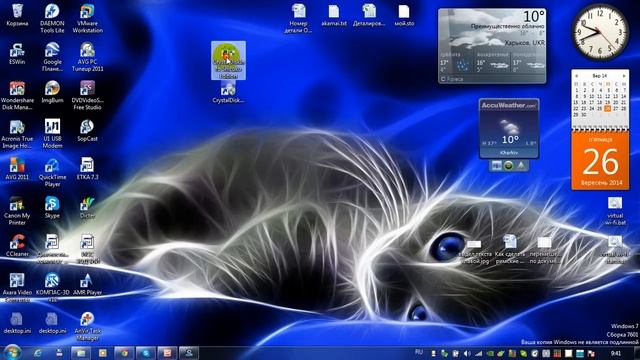Select the virtual wi-fi.bat file
Image resolution: width=640 pixels, height=360 pixels.
click(615, 211)
